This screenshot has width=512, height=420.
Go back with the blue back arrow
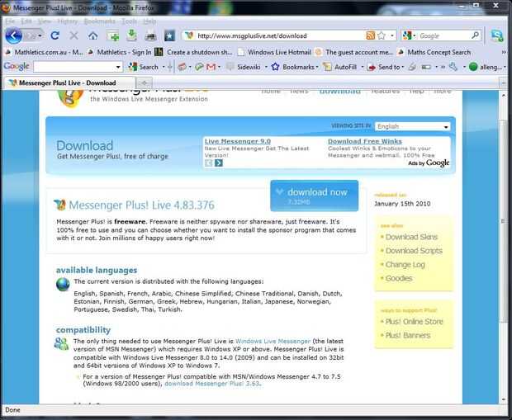(13, 35)
